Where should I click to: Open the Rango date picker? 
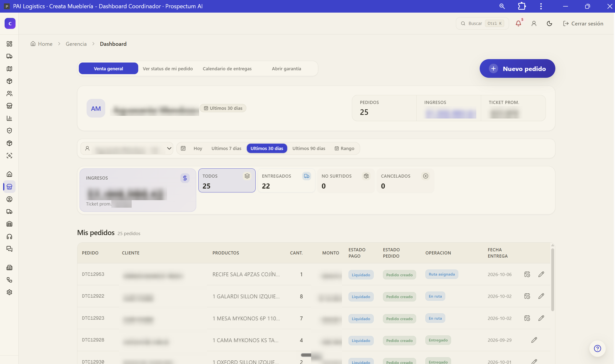click(x=344, y=148)
